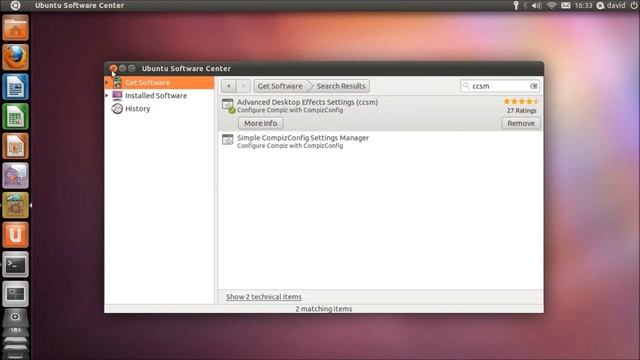Click the 16:33 clock indicator
Screen dimensions: 640x360
583,5
